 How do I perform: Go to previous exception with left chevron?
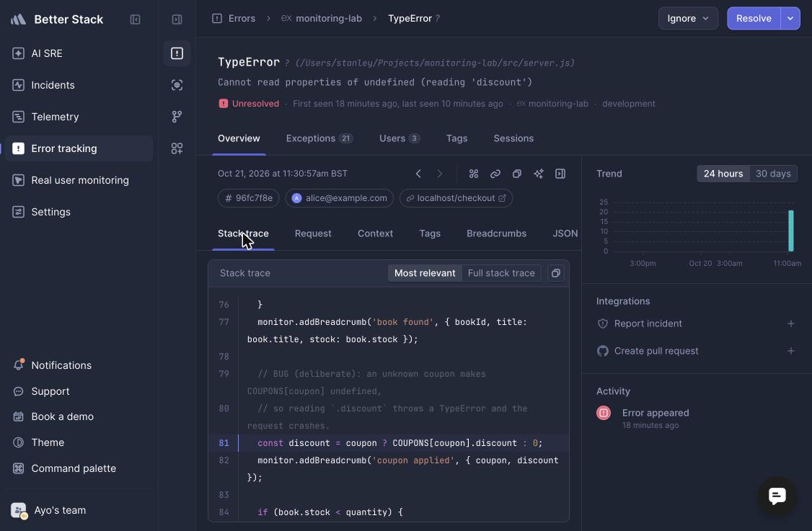[x=418, y=174]
